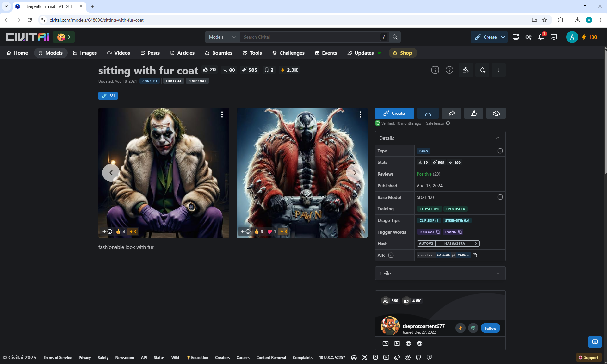The image size is (607, 364).
Task: Open the Joker image thumbnail
Action: 164,173
